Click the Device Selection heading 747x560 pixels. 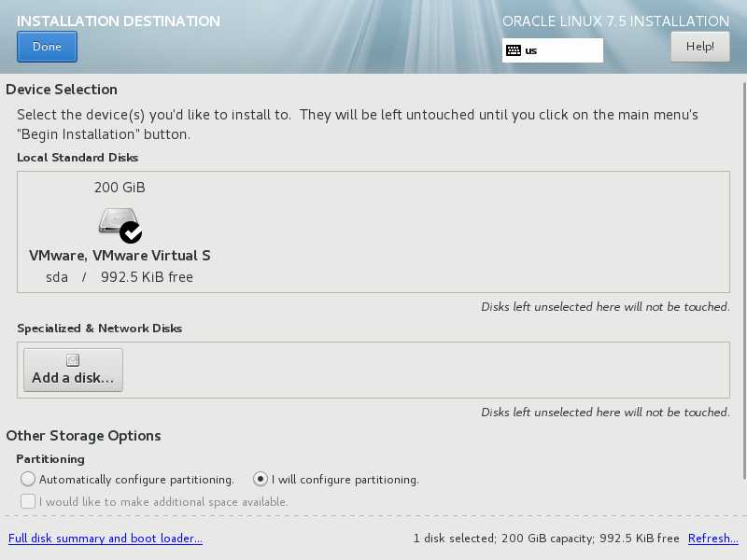point(62,90)
